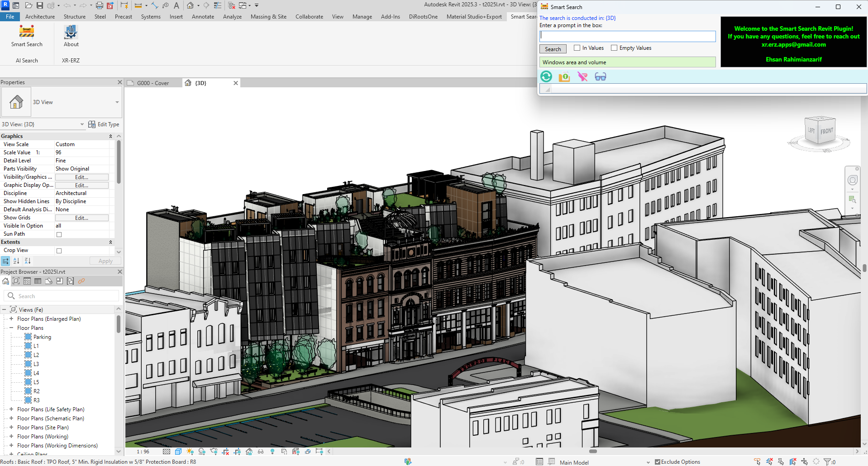
Task: Open the Massing & Site ribbon tab
Action: (268, 17)
